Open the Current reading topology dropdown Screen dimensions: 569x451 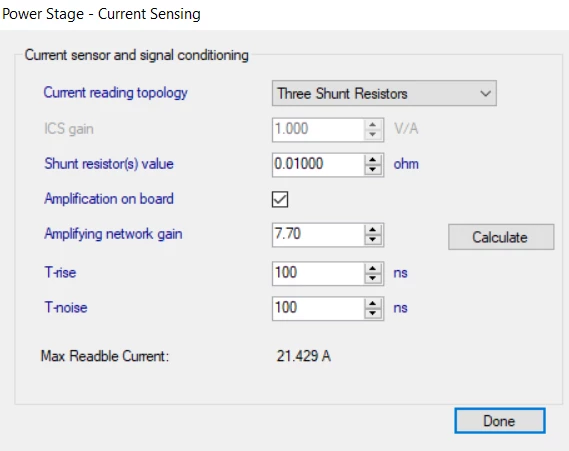384,93
